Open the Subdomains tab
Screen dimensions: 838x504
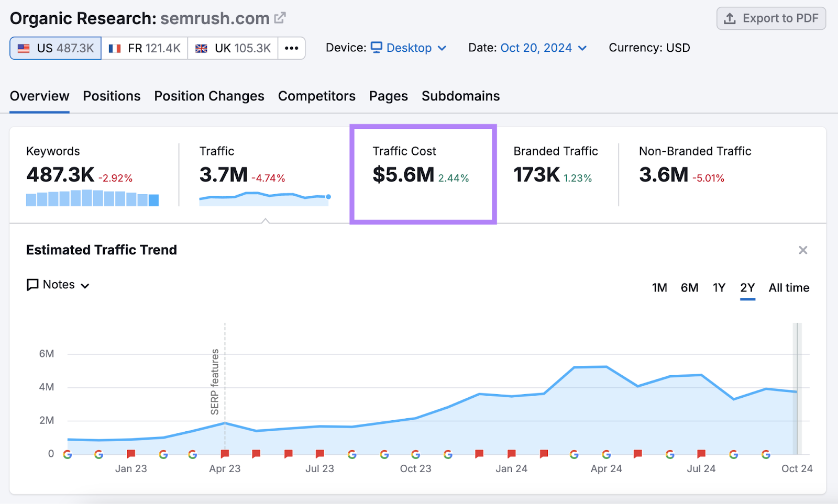pos(460,96)
